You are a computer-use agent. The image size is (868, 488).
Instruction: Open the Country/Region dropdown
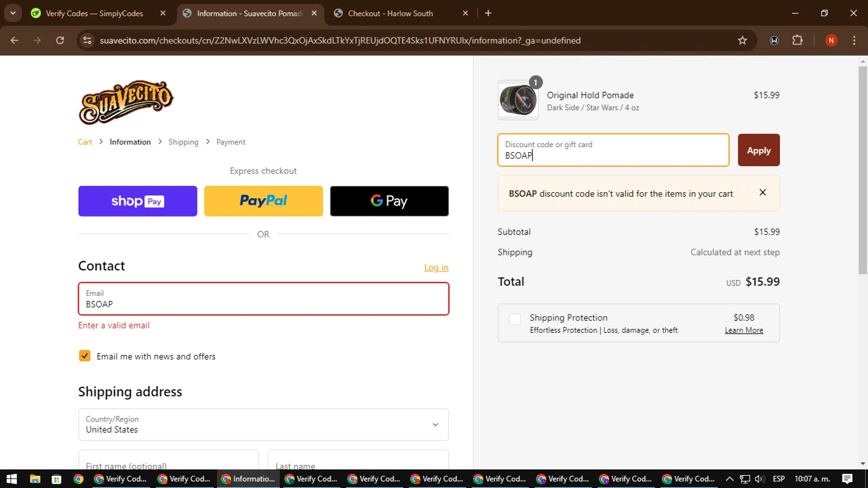tap(263, 424)
